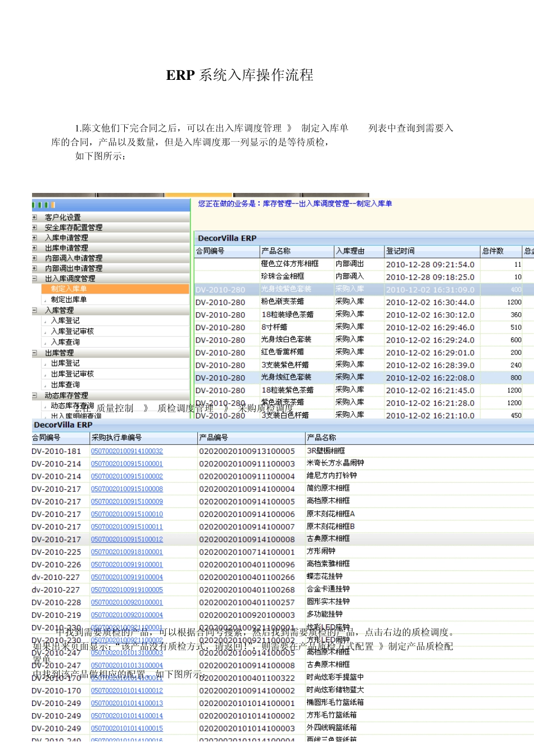The height and width of the screenshot is (756, 534).
Task: Collapse the 动态库存管理 node
Action: (34, 395)
